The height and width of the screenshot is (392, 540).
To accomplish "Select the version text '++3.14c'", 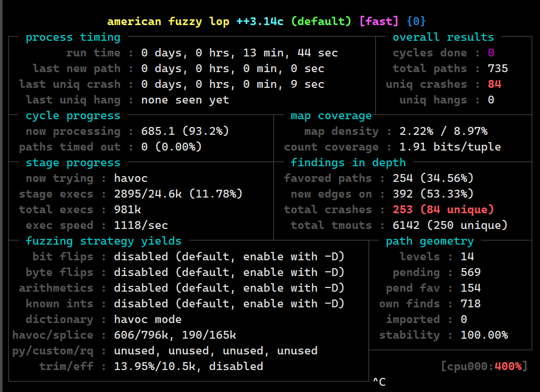I will pos(260,22).
